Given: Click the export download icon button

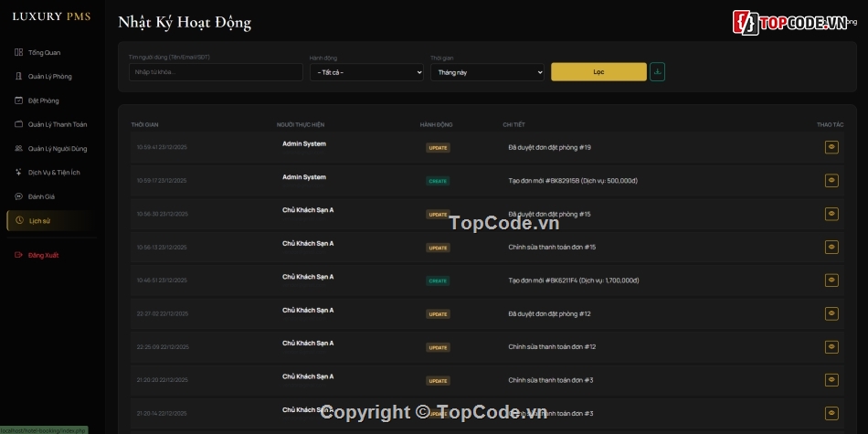Looking at the screenshot, I should pos(657,72).
